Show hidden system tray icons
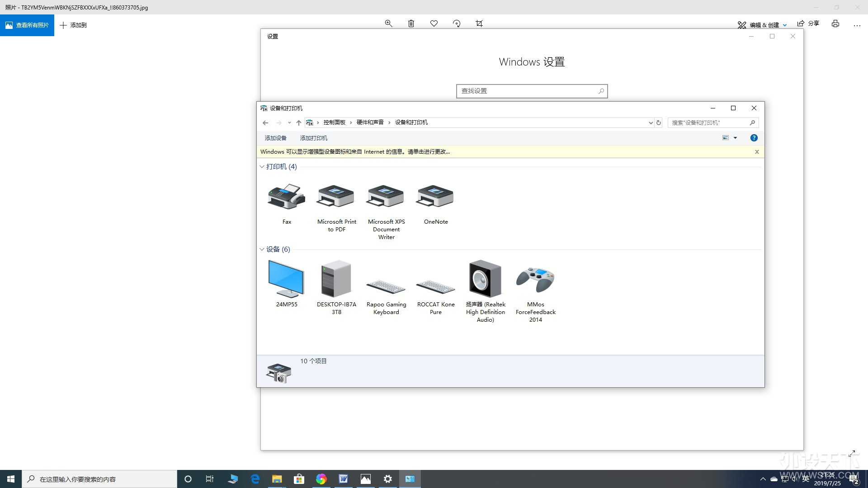Screen dimensions: 868x488 click(x=763, y=479)
